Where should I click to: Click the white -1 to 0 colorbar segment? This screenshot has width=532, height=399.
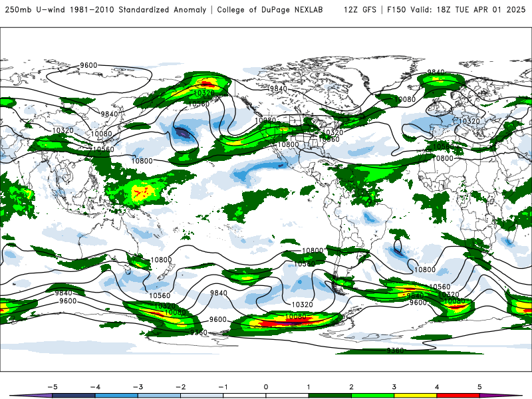tap(245, 396)
